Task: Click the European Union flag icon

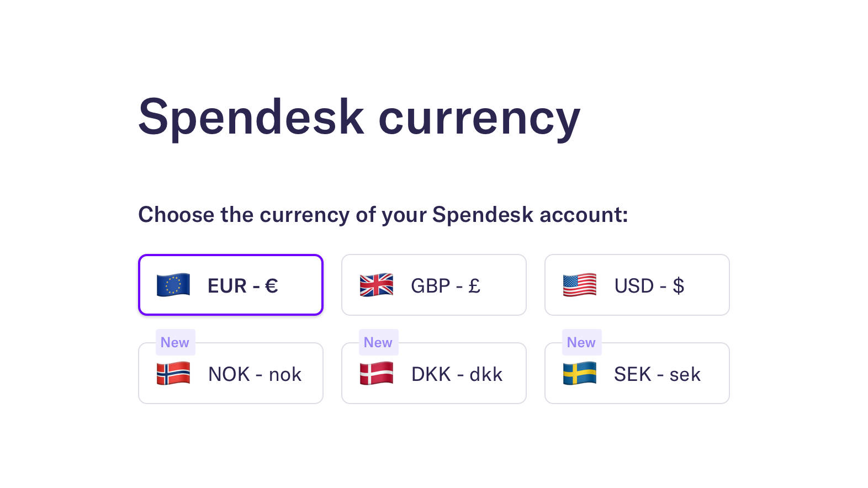Action: click(173, 285)
